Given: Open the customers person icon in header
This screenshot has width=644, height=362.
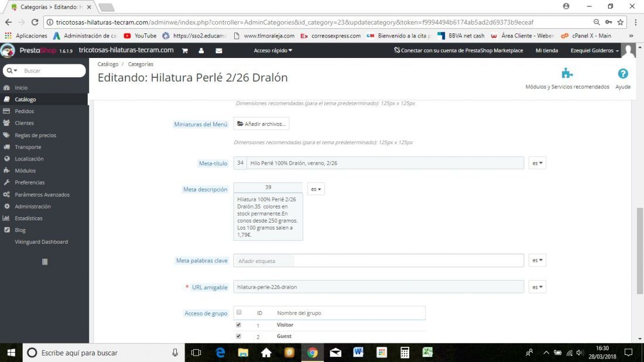Looking at the screenshot, I should click(201, 50).
